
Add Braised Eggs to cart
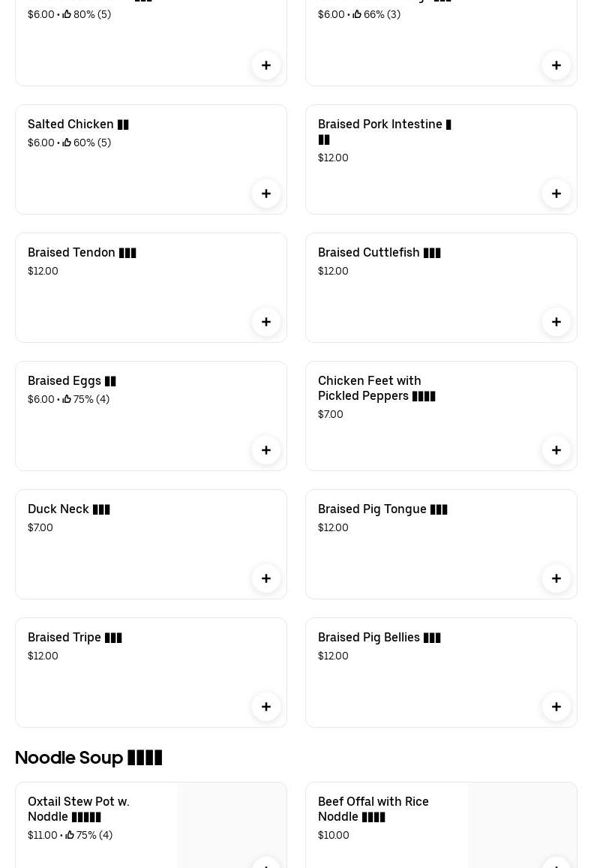tap(266, 450)
